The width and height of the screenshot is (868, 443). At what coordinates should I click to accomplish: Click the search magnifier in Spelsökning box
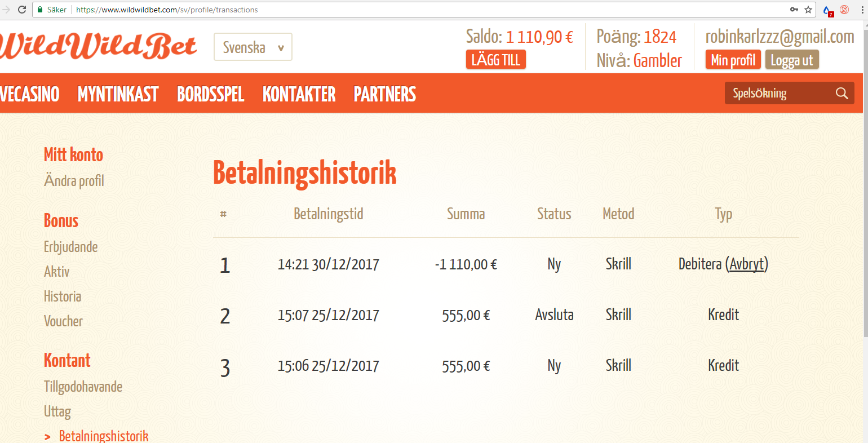842,93
